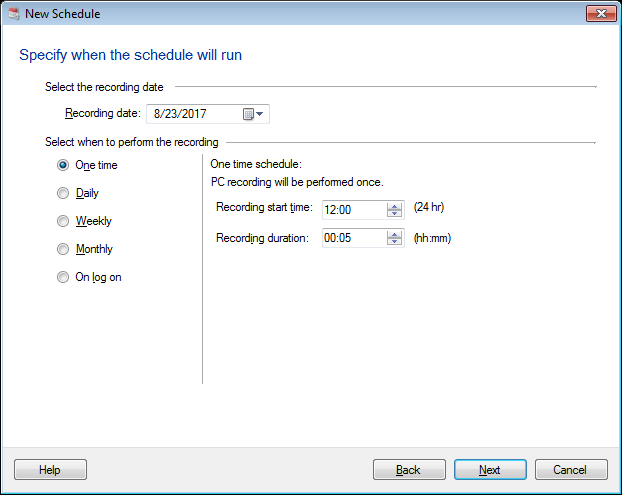Select the year 2017 in recording date
Viewport: 622px width, 495px height.
(191, 114)
